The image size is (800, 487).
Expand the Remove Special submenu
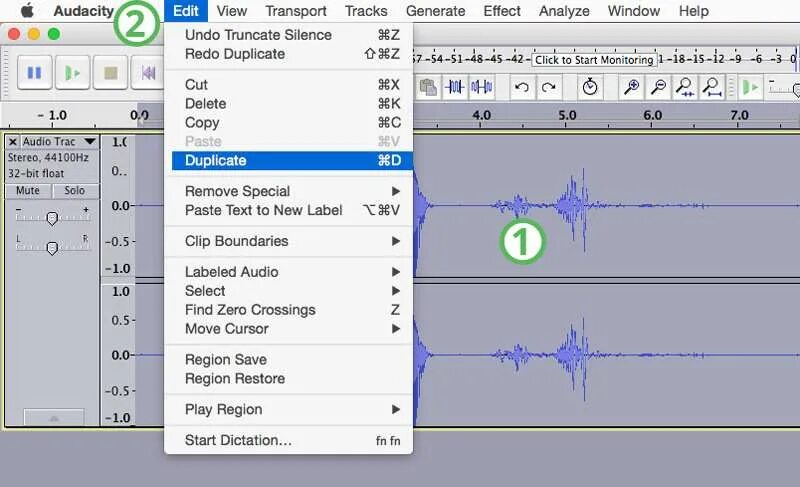pyautogui.click(x=289, y=191)
